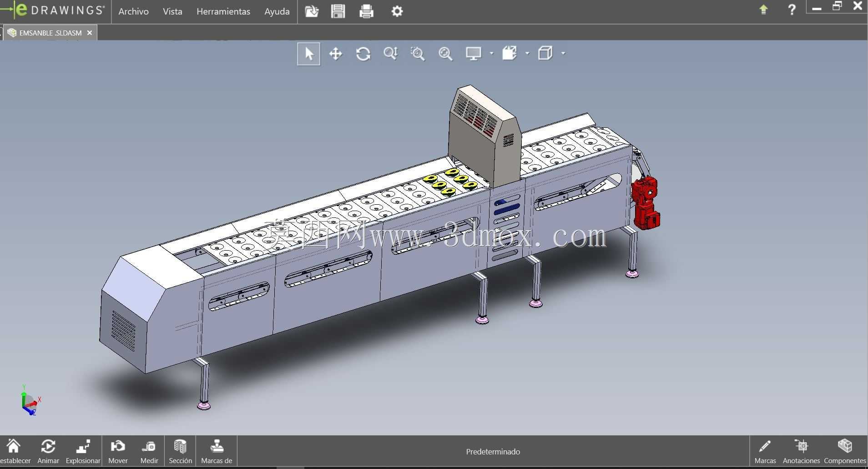Open the Marcas de stamps tool

pos(217,452)
